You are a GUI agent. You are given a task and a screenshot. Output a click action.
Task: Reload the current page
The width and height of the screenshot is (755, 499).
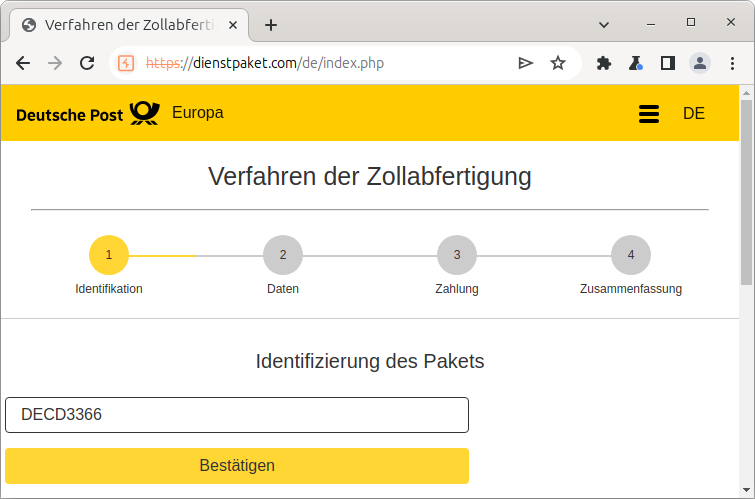(87, 63)
